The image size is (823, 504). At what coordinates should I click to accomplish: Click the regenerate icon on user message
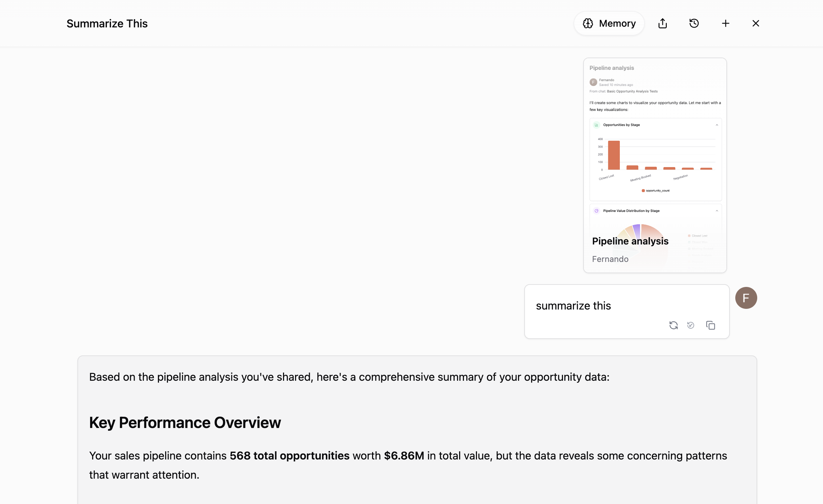pyautogui.click(x=673, y=325)
